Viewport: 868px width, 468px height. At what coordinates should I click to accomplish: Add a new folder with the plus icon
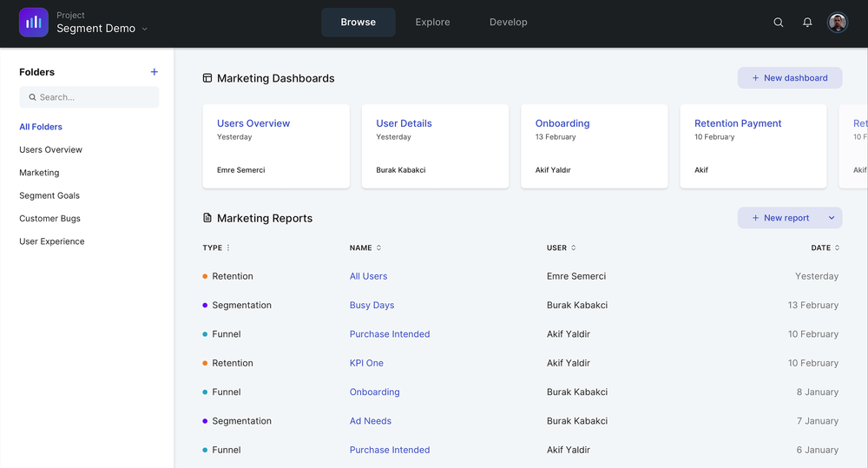click(x=155, y=72)
